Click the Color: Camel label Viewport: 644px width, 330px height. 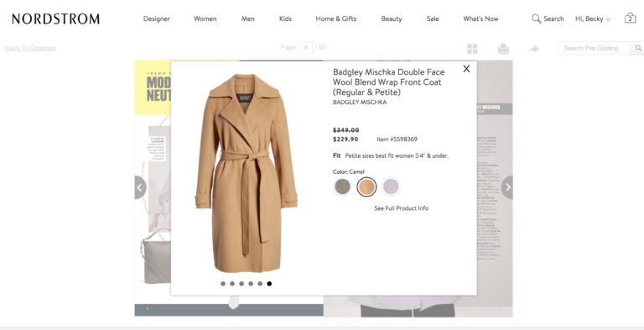coord(348,171)
